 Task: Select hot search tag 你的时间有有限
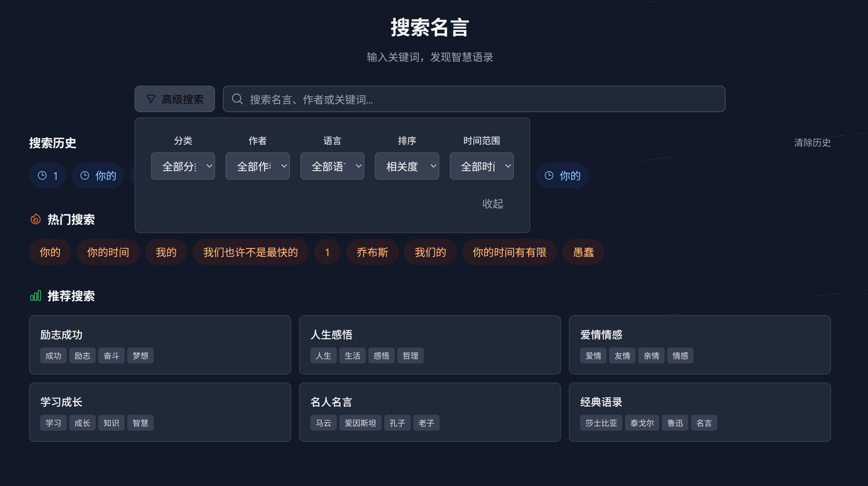click(509, 252)
